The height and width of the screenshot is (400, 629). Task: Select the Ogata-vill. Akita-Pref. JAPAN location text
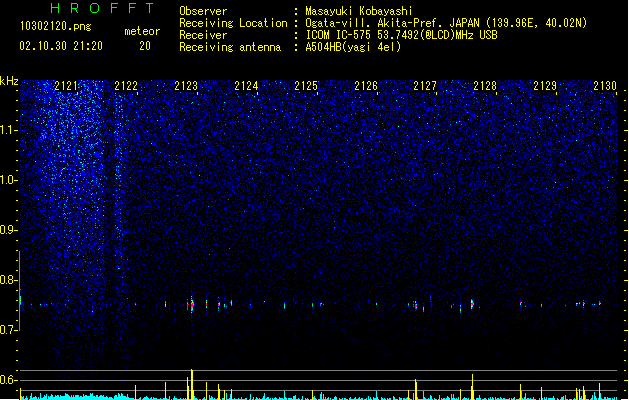click(446, 23)
